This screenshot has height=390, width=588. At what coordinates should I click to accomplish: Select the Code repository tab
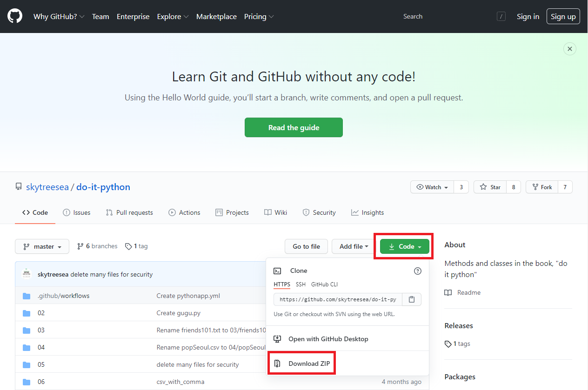click(35, 212)
